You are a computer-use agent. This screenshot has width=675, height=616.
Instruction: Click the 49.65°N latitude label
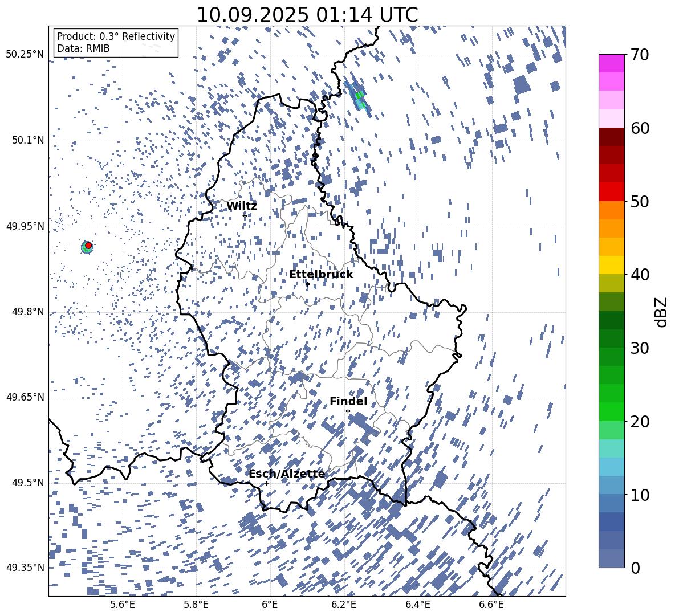click(25, 397)
